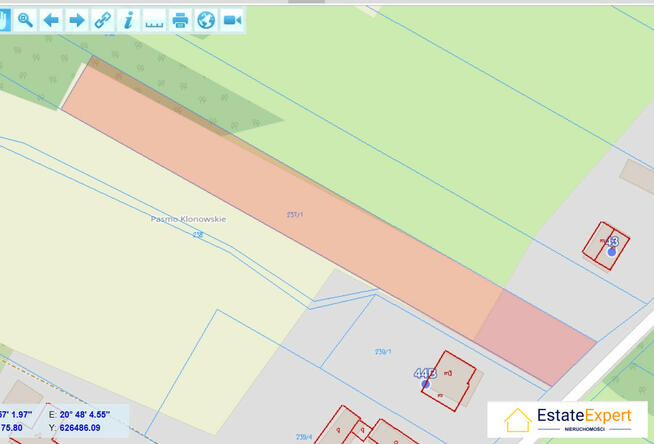Select parcel 238 label on map
Screen dimensions: 654x444
point(198,235)
